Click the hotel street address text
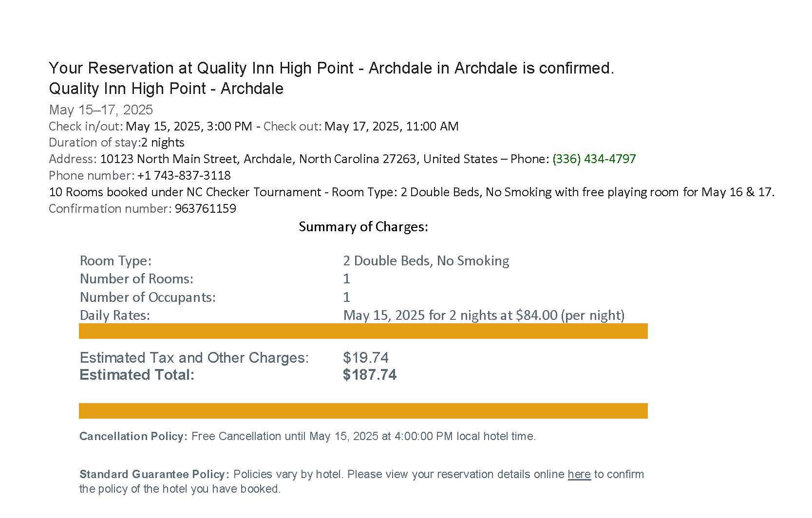Viewport: 812px width, 518px height. 299,159
